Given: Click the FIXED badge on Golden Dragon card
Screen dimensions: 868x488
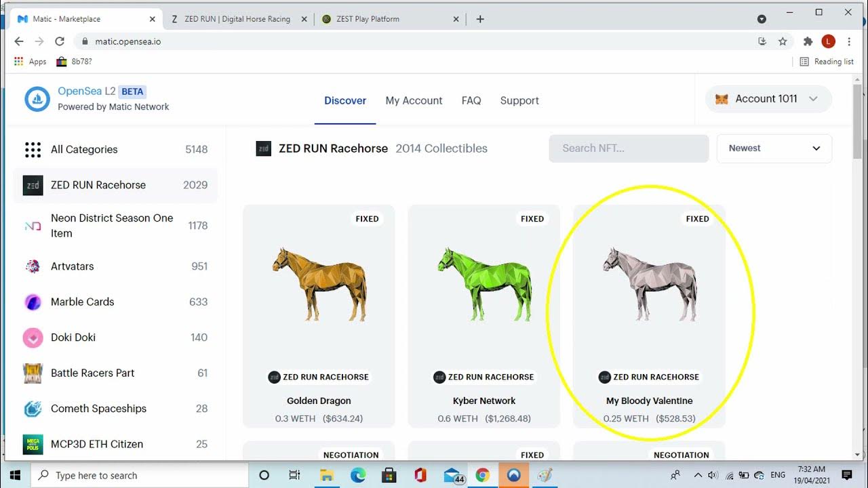Looking at the screenshot, I should (x=367, y=219).
